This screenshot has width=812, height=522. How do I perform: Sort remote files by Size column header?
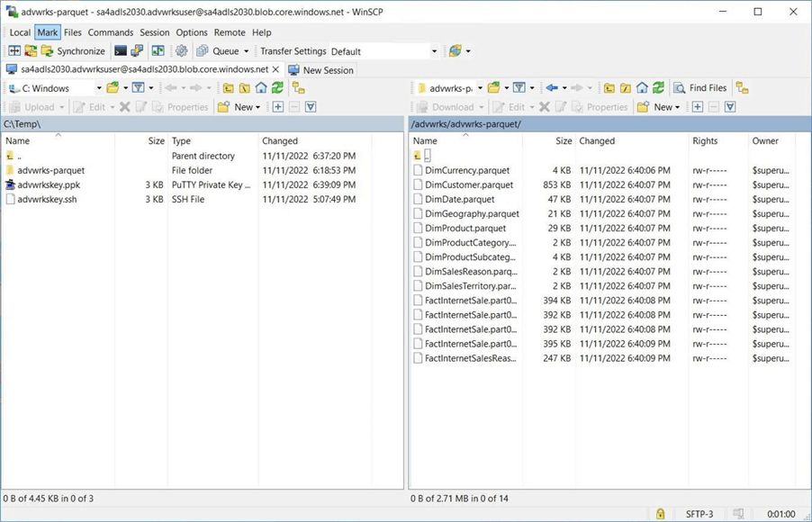tap(564, 140)
